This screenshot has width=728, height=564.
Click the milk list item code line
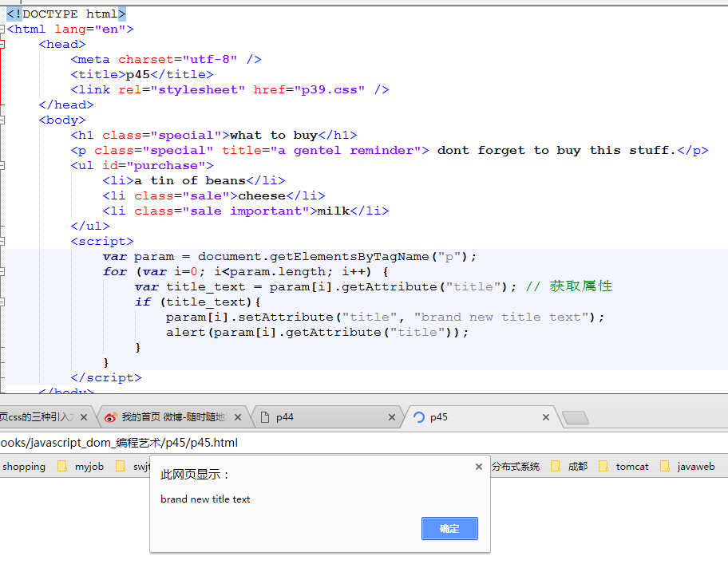[x=246, y=211]
